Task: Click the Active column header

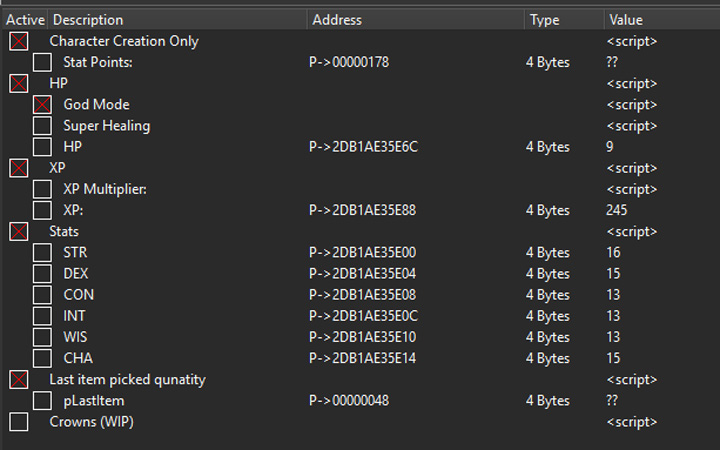Action: [x=25, y=20]
